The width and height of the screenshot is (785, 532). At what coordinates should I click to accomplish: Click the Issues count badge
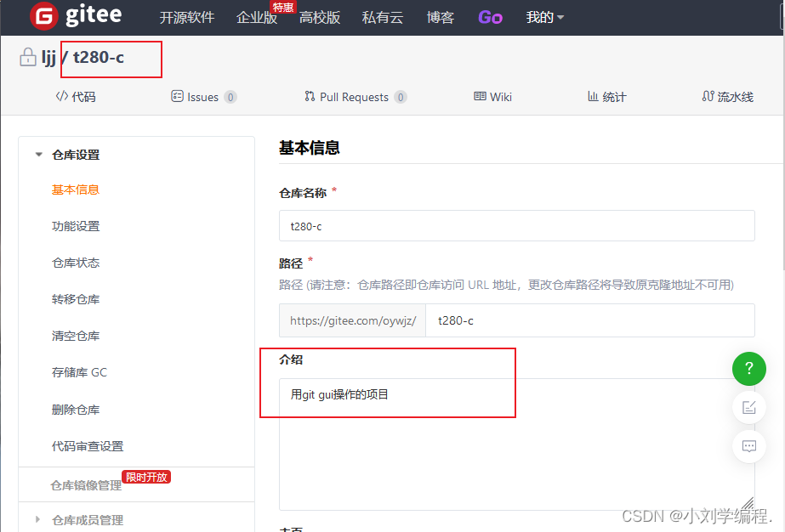[230, 97]
